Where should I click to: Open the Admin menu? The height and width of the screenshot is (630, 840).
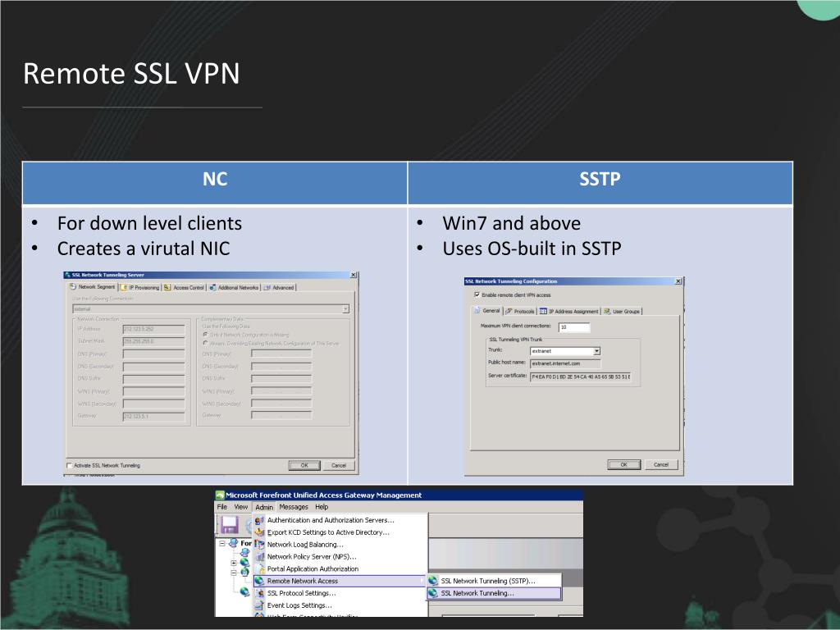pyautogui.click(x=264, y=507)
